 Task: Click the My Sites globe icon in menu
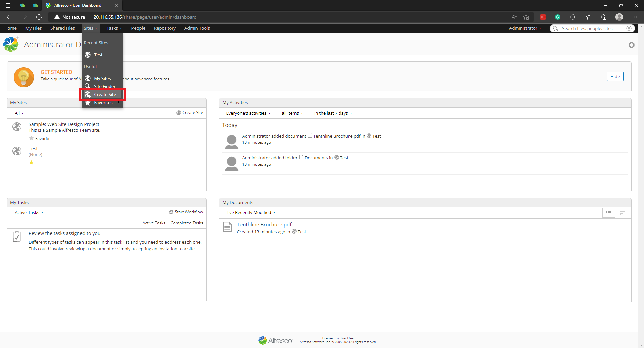88,78
